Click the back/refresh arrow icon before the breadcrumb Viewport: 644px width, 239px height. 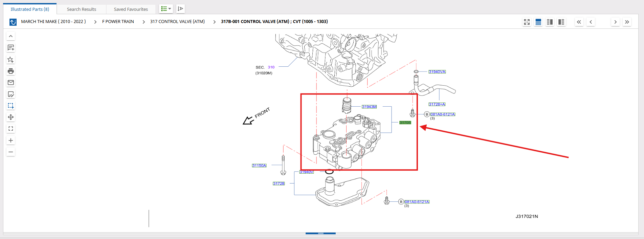pyautogui.click(x=13, y=22)
